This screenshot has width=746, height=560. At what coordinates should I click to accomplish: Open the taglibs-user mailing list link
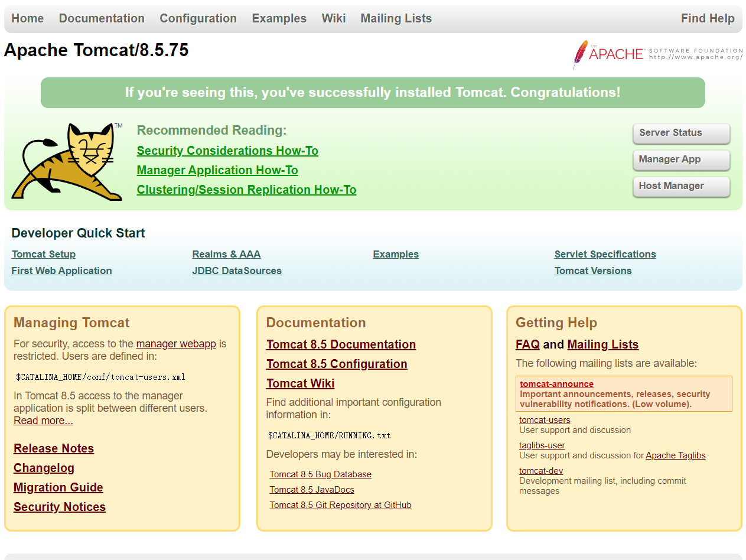click(542, 445)
